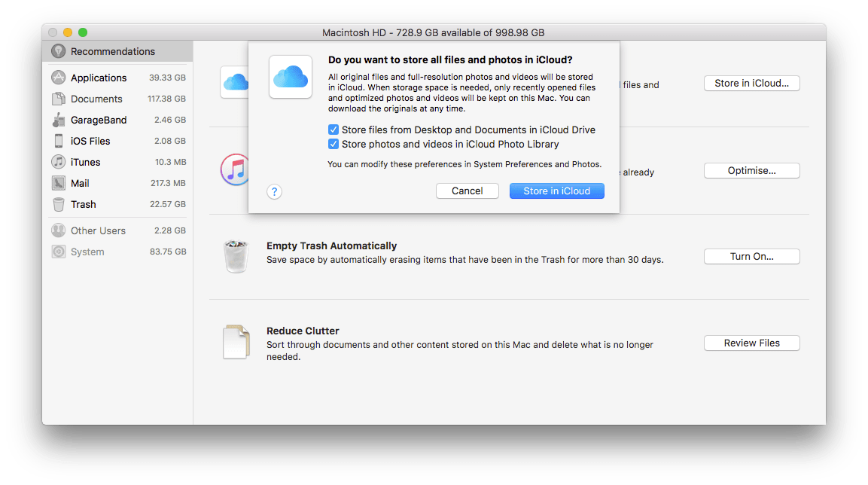Minimize the window with the yellow button
The height and width of the screenshot is (485, 868).
pyautogui.click(x=68, y=32)
